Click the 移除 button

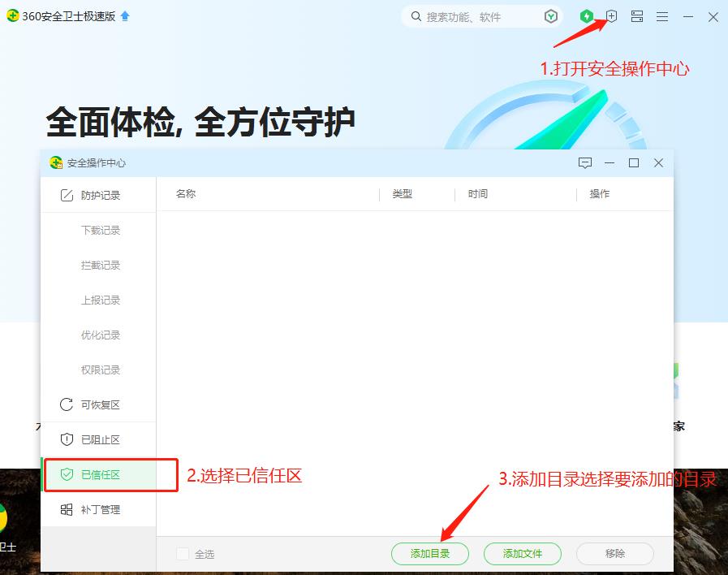point(614,553)
